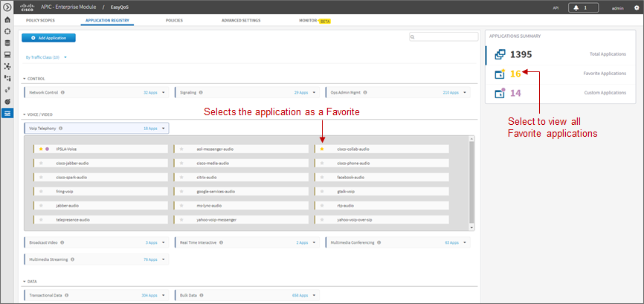This screenshot has height=304, width=644.
Task: Expand Ops Admin Mgmt 210 Apps dropdown arrow
Action: (465, 93)
